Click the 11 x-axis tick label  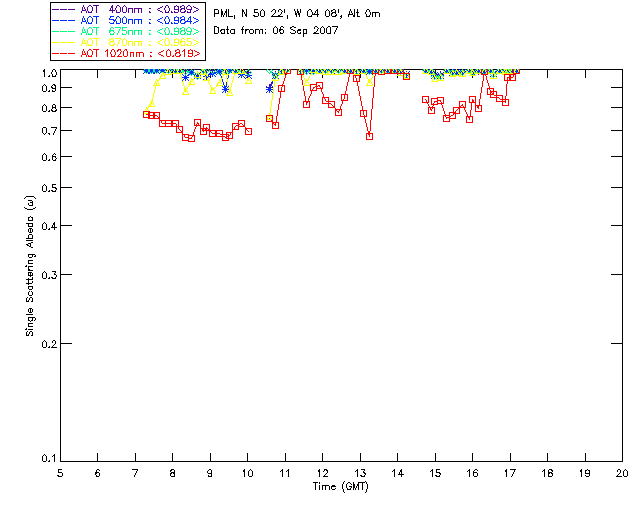[285, 473]
